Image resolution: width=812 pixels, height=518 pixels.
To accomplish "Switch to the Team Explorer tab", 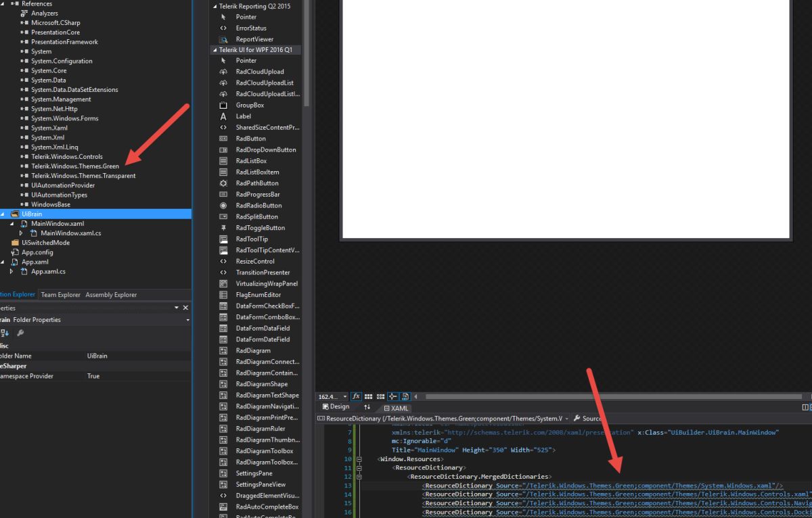I will [x=60, y=295].
